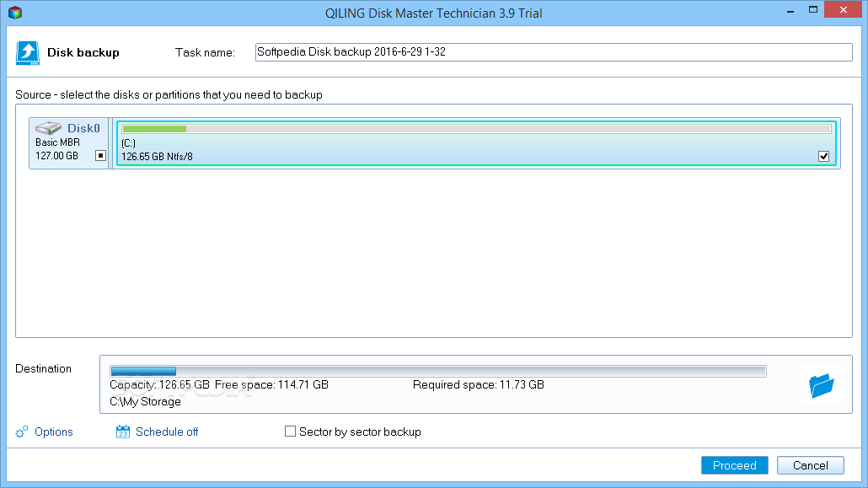868x488 pixels.
Task: Click Free space: 114.71 GB text
Action: point(271,385)
